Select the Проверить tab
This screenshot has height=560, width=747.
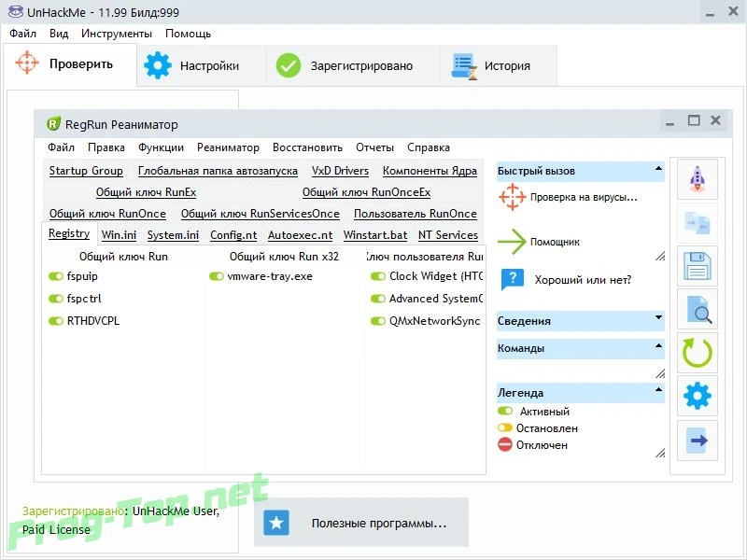70,63
